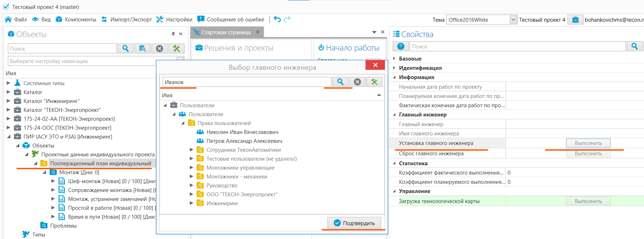Open the Тема theme dropdown

click(x=513, y=20)
